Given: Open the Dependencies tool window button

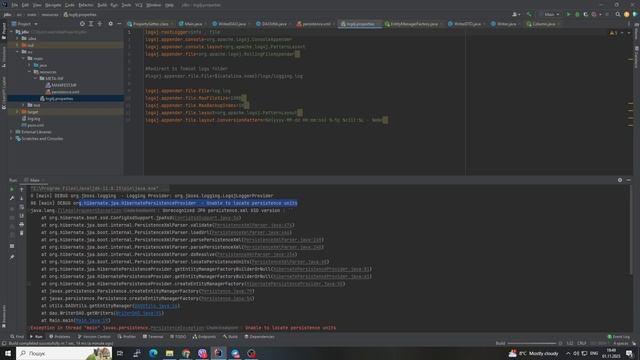Looking at the screenshot, I should click(259, 337).
